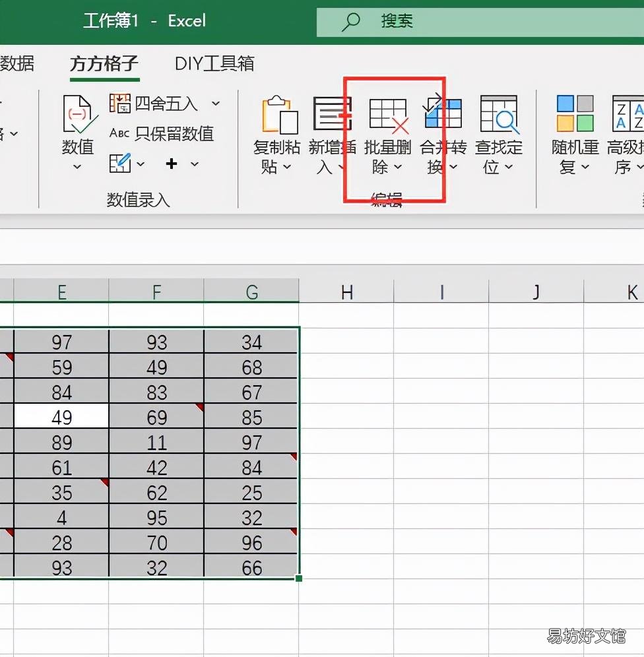The height and width of the screenshot is (657, 644).
Task: Click the search magnifier icon in title bar
Action: click(350, 21)
